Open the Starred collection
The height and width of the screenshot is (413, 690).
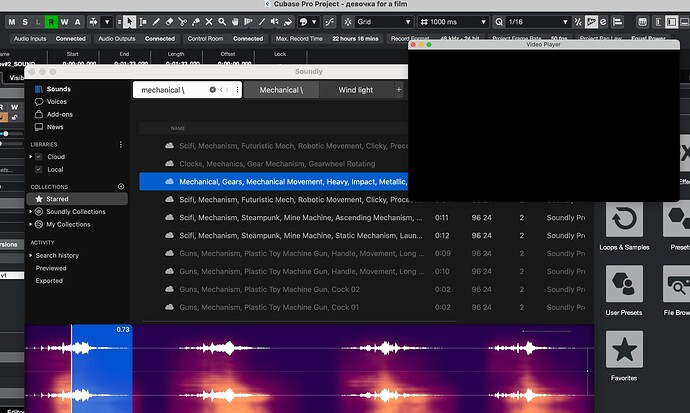(x=77, y=199)
